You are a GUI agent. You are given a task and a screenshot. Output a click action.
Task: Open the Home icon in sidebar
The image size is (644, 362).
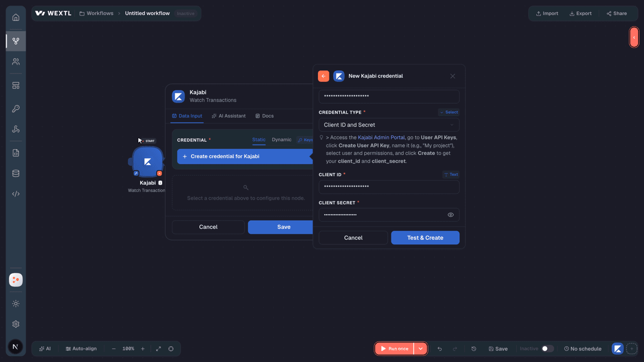16,18
